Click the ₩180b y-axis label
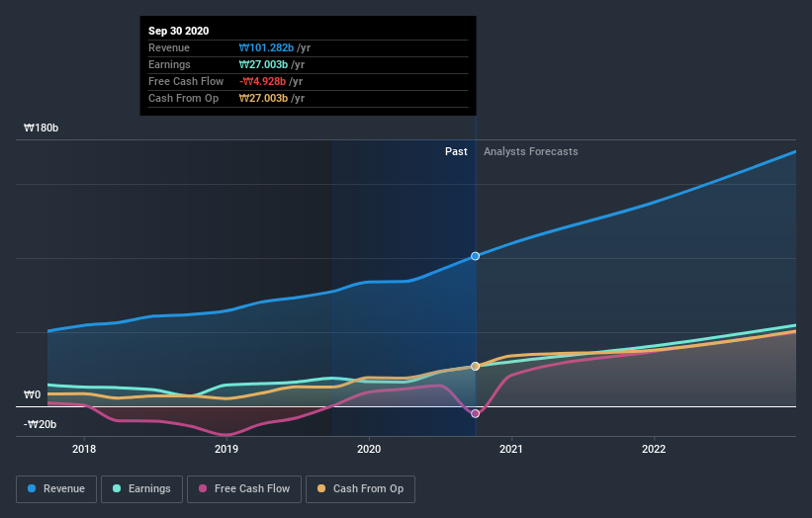 coord(41,128)
